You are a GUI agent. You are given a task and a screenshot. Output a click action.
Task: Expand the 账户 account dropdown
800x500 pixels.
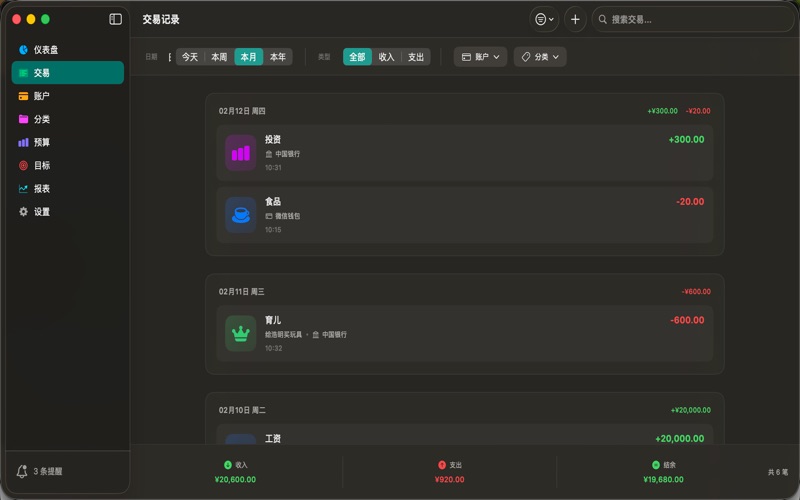click(480, 57)
